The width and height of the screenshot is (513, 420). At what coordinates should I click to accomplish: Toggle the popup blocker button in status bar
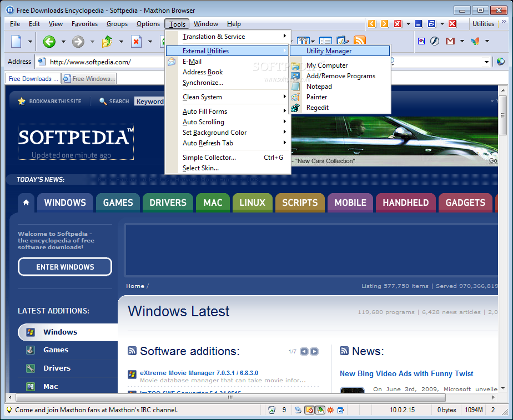pyautogui.click(x=309, y=410)
